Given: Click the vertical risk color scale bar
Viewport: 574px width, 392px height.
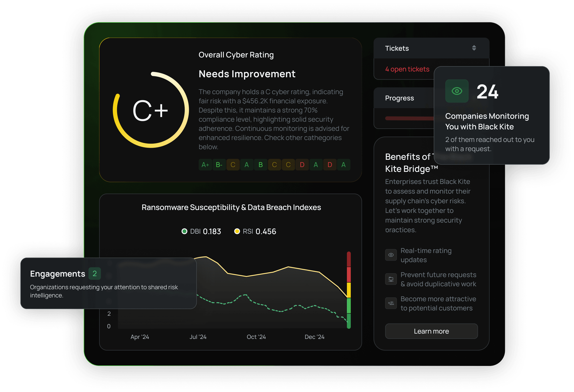Looking at the screenshot, I should tap(349, 290).
